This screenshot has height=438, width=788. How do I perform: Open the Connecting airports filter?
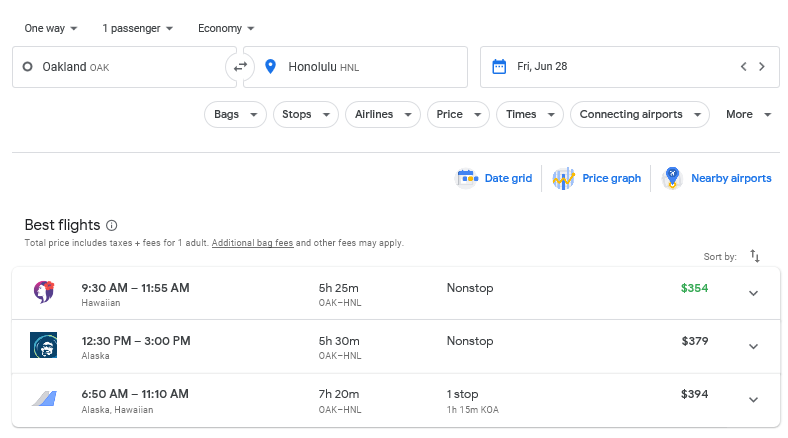[x=639, y=115]
